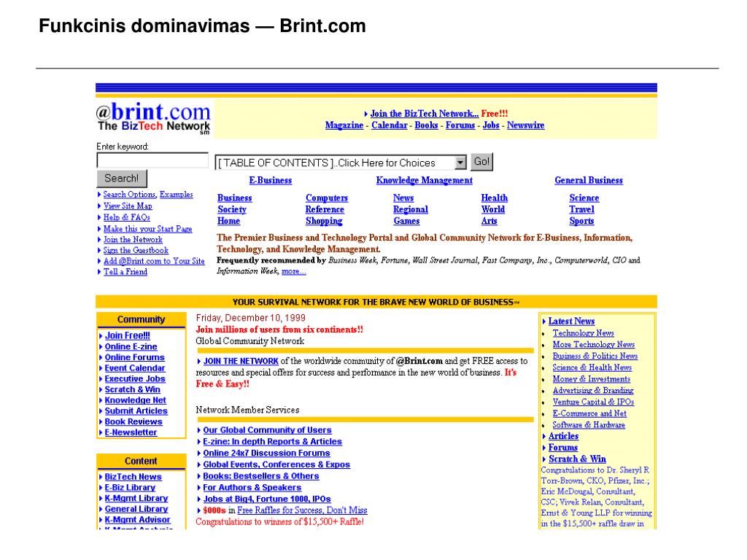Click the Search! button
747x560 pixels.
(x=122, y=179)
